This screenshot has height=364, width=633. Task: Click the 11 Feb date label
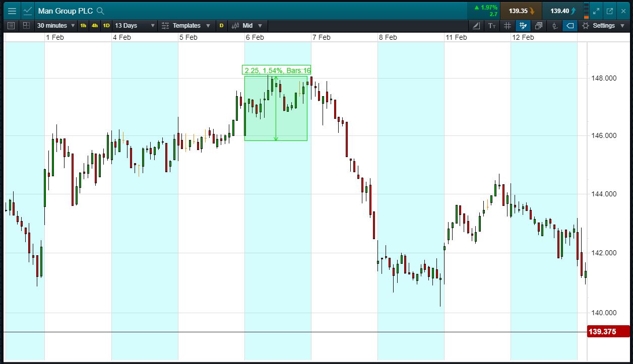(456, 37)
